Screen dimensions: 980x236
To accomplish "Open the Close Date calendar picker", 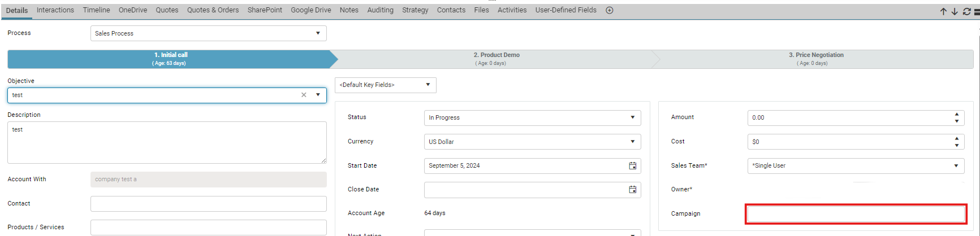I will point(633,190).
